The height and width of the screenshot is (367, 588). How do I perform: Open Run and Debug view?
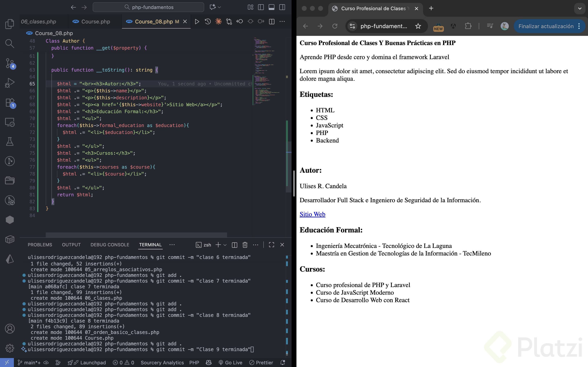point(9,83)
